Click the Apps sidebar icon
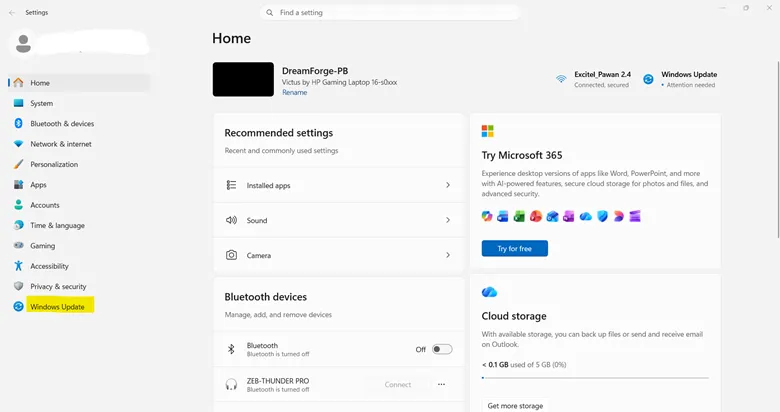Viewport: 780px width, 412px height. click(18, 185)
